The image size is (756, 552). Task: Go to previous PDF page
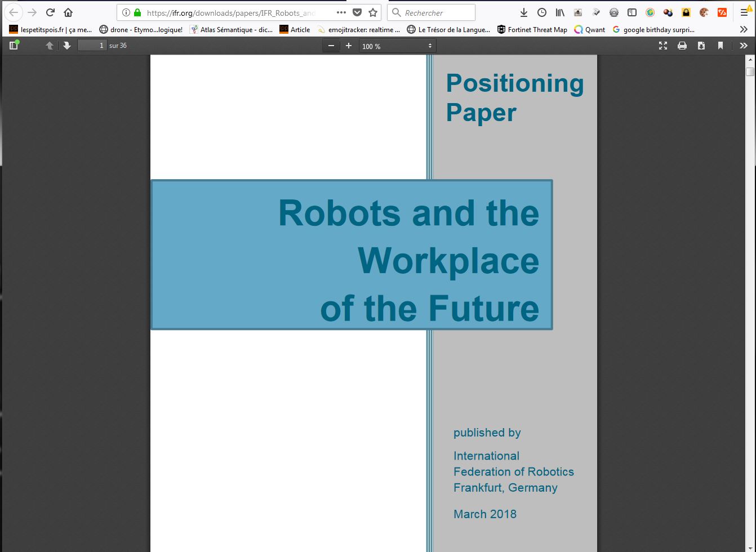pos(50,46)
